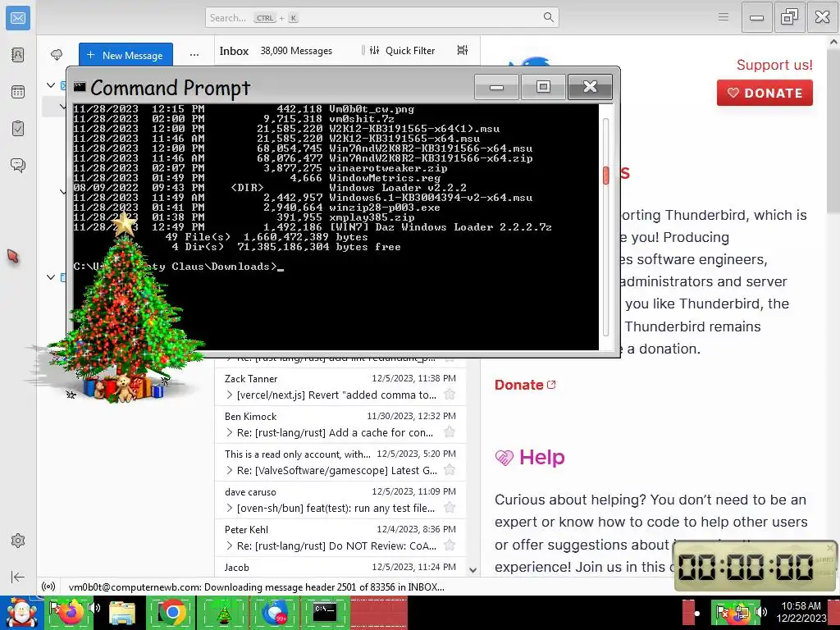Open the Thunderbird hamburger app menu
The width and height of the screenshot is (840, 630).
724,17
